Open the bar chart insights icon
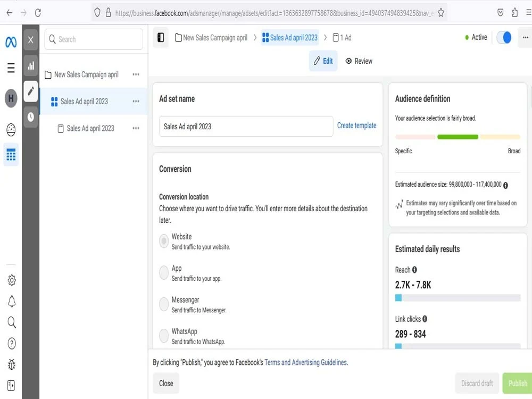 point(31,65)
